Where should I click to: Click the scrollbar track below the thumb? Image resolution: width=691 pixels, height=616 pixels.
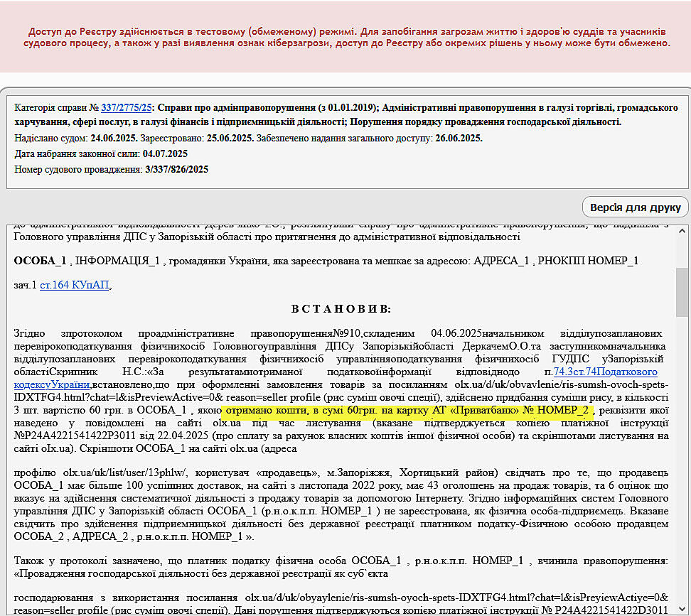[682, 462]
